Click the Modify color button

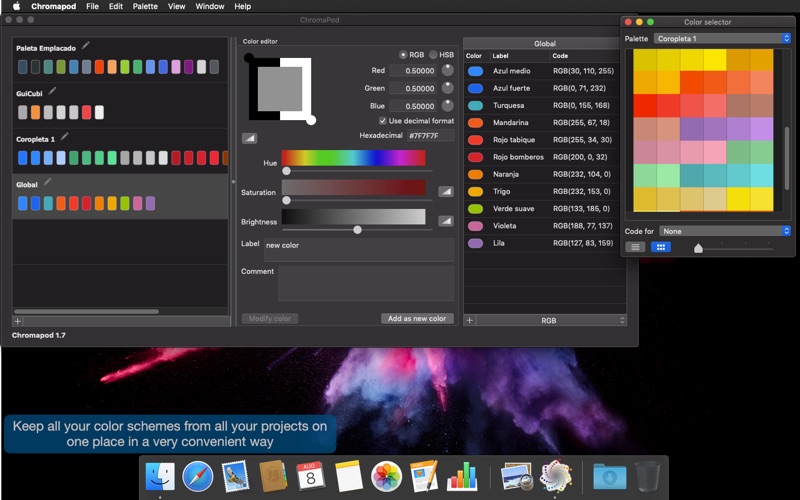[x=270, y=318]
